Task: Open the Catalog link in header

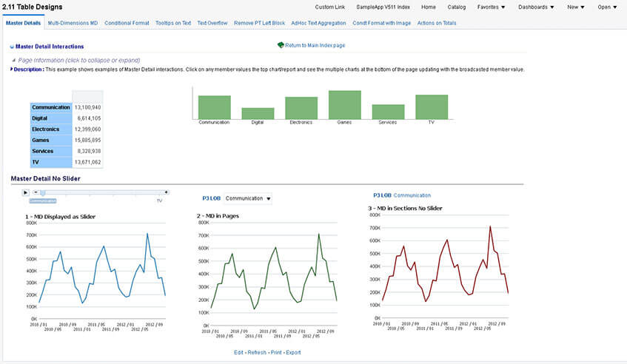Action: (457, 7)
